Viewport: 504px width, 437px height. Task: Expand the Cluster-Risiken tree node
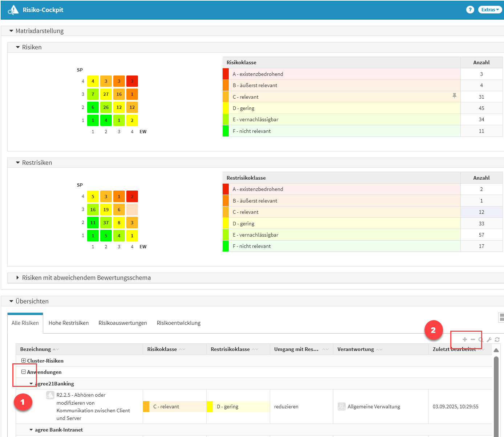point(24,361)
